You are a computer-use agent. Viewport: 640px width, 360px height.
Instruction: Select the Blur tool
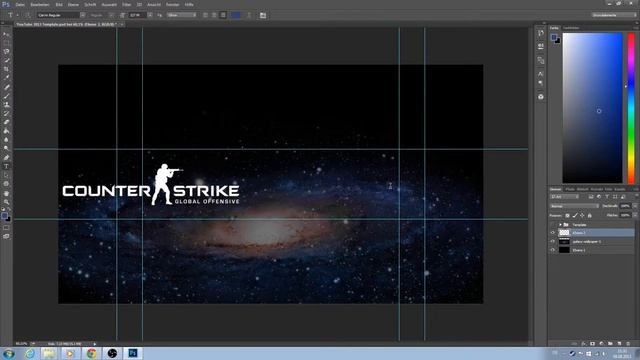click(x=6, y=140)
